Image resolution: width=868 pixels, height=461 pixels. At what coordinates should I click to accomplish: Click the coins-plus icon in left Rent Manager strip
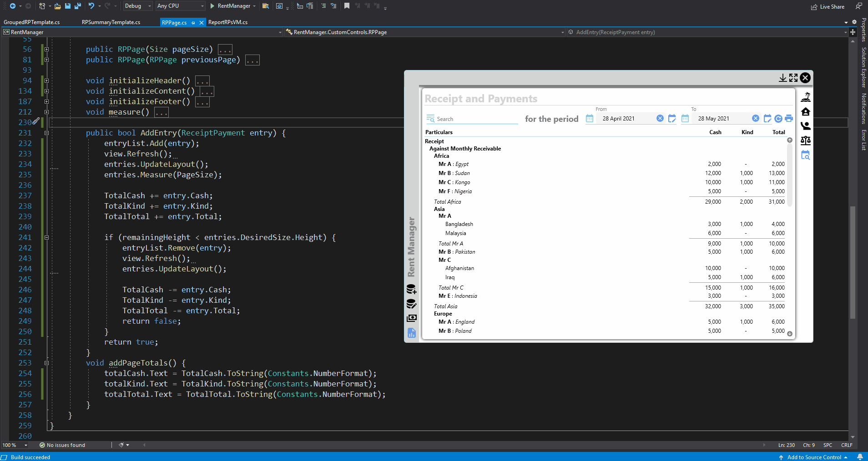411,289
